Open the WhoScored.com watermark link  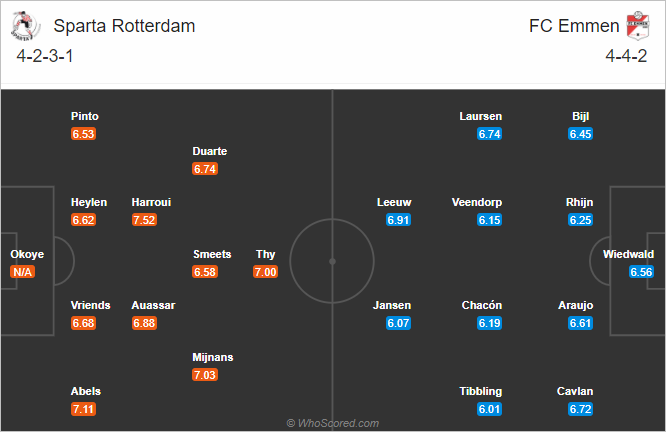[333, 423]
